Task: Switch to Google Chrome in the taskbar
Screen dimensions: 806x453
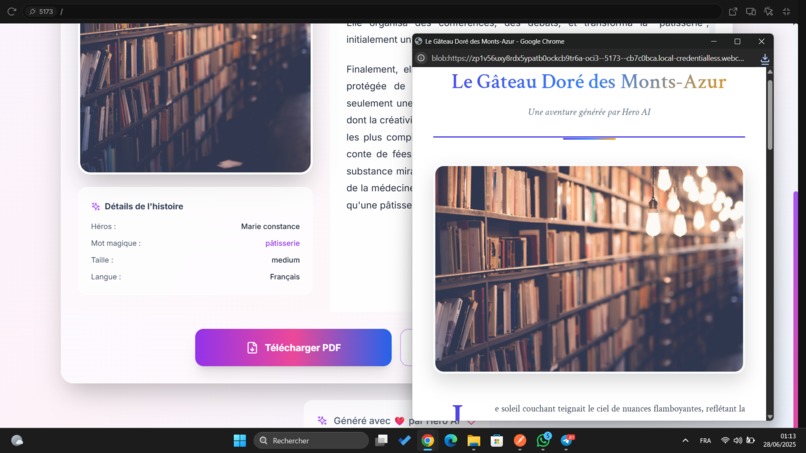Action: [x=428, y=441]
